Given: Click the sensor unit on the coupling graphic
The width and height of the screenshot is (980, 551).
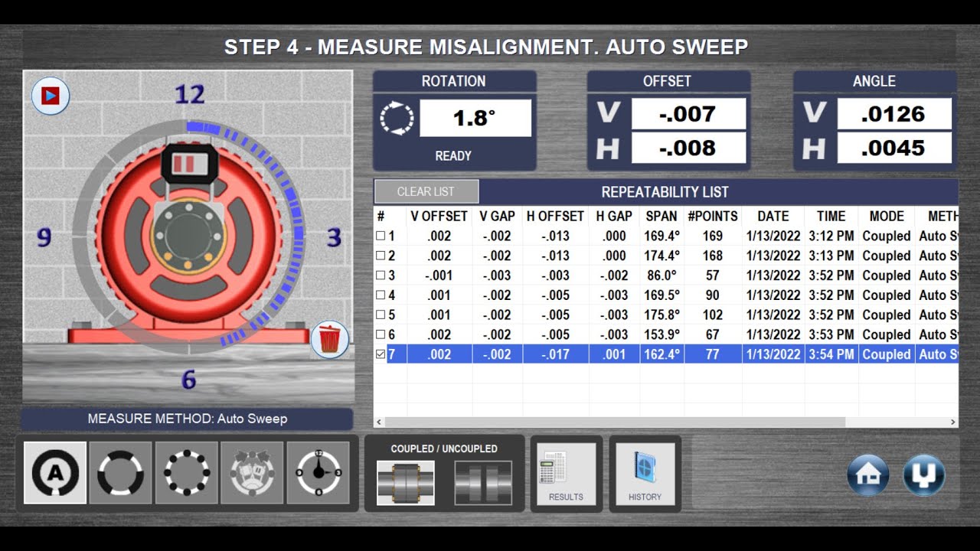Looking at the screenshot, I should [190, 164].
